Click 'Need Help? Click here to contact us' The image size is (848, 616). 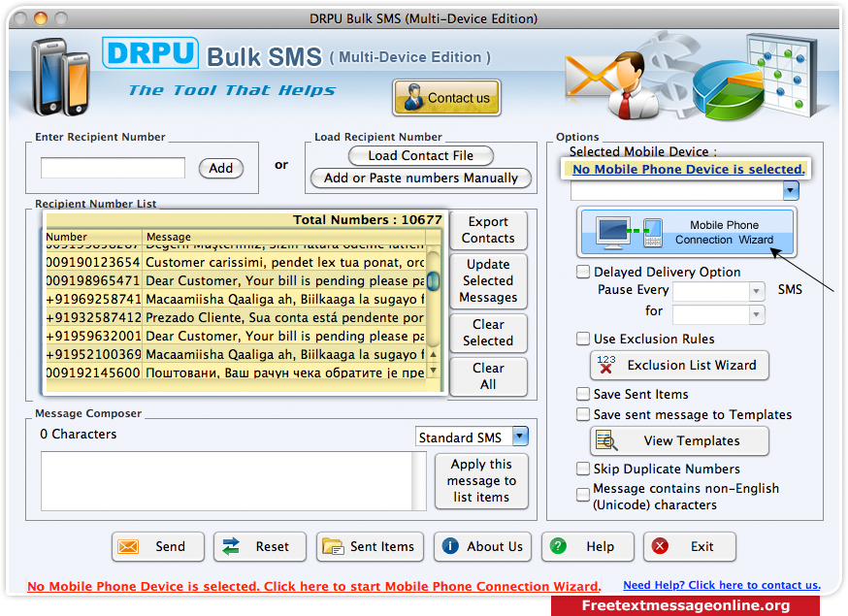pyautogui.click(x=722, y=585)
